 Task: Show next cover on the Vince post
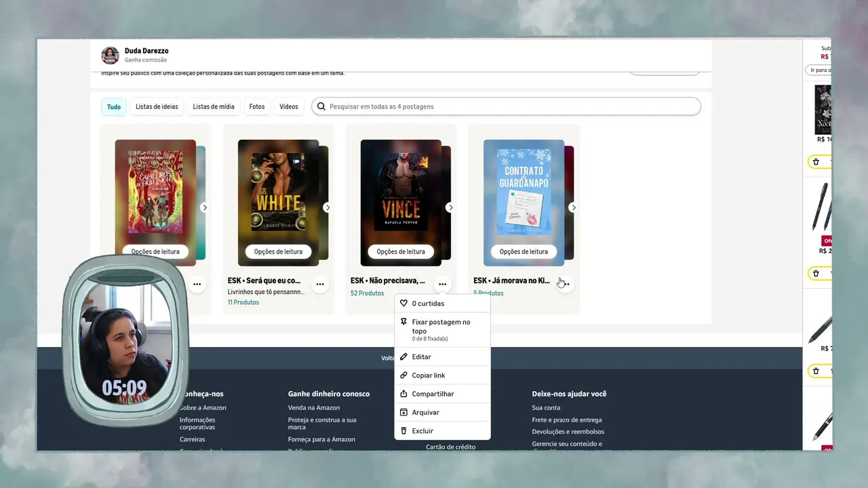449,207
